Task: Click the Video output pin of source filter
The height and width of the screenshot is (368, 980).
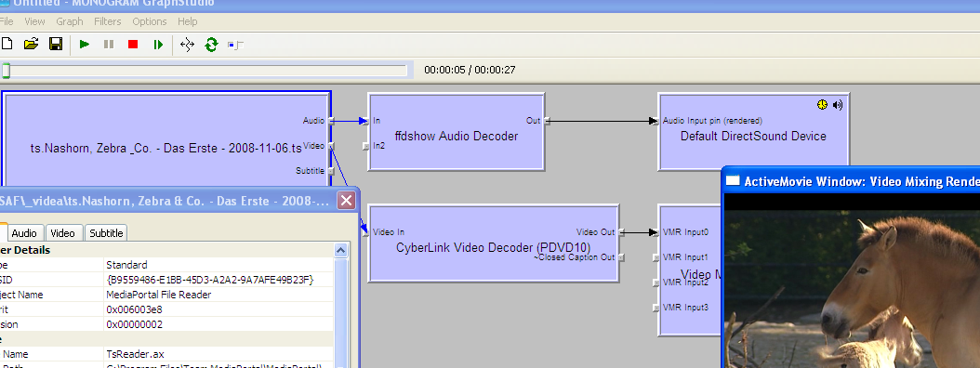Action: point(331,146)
